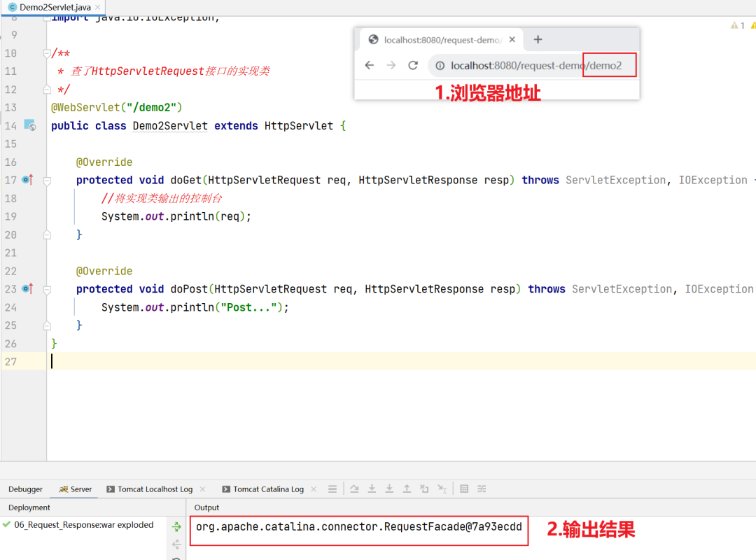Collapse the imports fold at the top
The width and height of the screenshot is (756, 560).
(x=47, y=18)
